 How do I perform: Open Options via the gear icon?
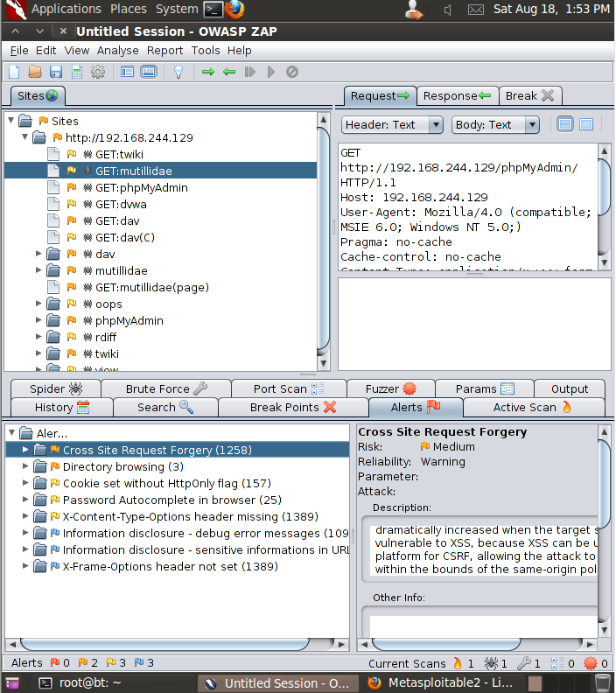coord(98,72)
